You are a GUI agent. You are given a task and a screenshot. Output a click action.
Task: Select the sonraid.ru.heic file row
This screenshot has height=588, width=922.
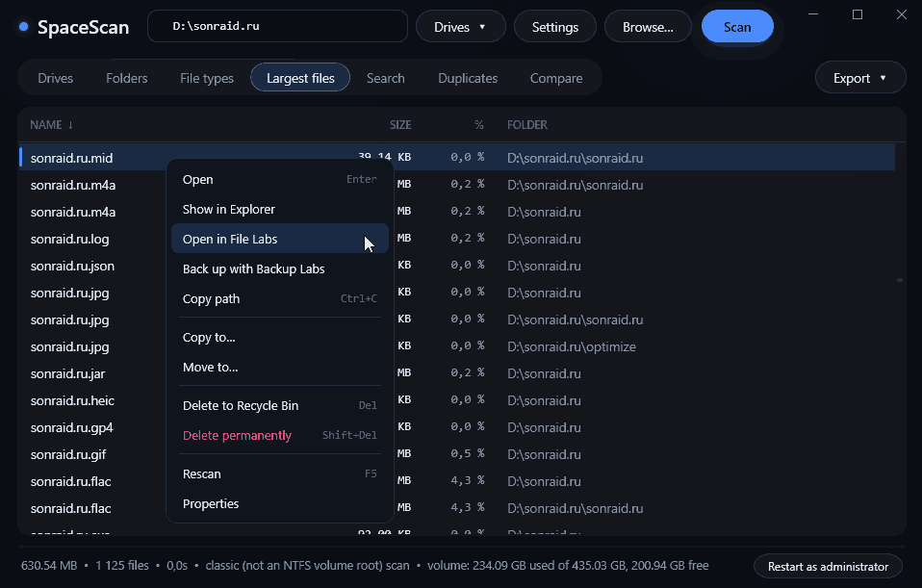tap(457, 400)
